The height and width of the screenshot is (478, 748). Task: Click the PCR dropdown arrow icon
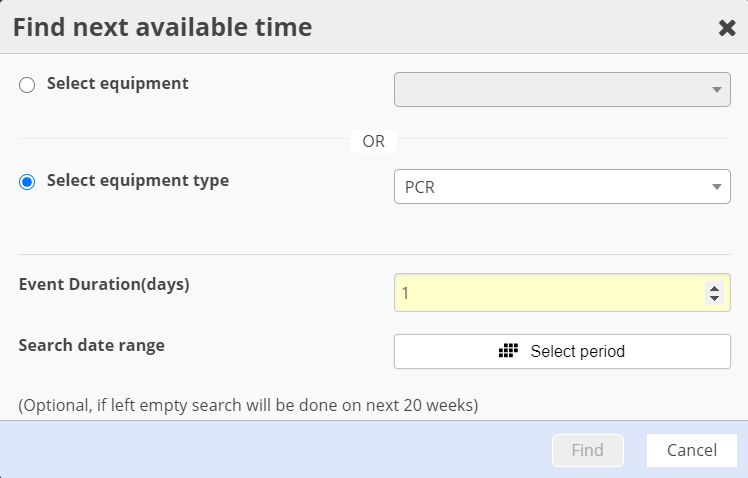716,187
